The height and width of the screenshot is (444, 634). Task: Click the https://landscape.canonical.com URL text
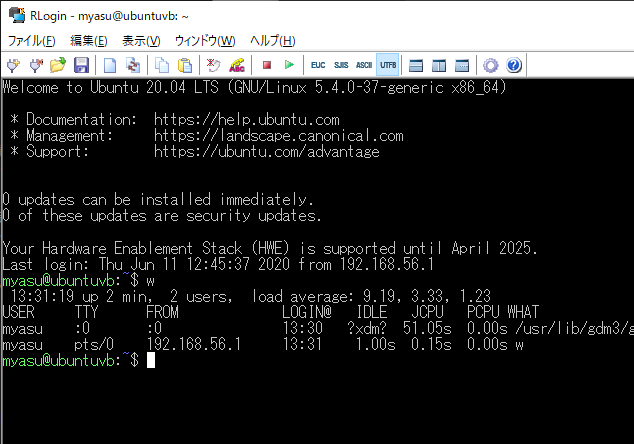279,136
